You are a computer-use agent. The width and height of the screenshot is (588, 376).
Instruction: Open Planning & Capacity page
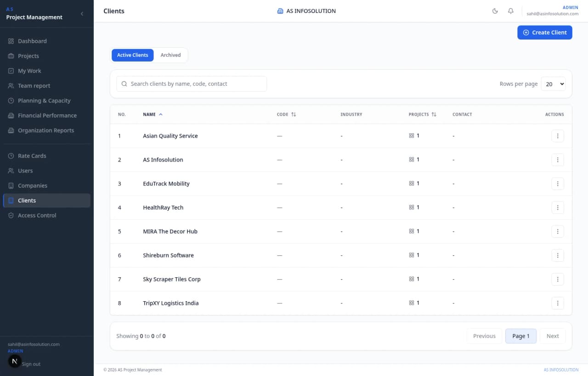(x=46, y=101)
